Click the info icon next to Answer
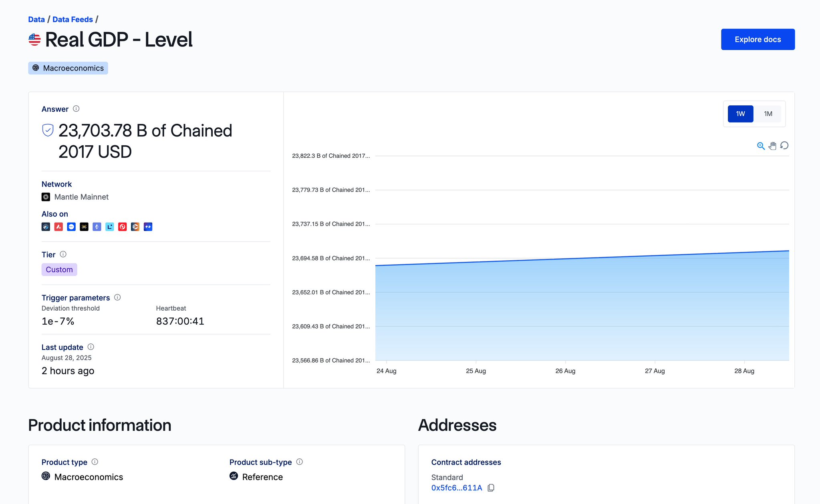Screen dimensions: 820x504 click(76, 109)
